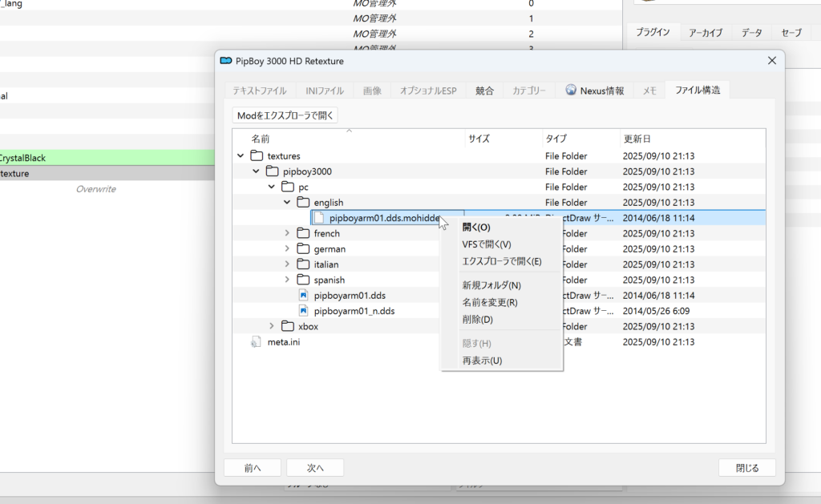821x504 pixels.
Task: Expand the italian folder node
Action: 288,264
